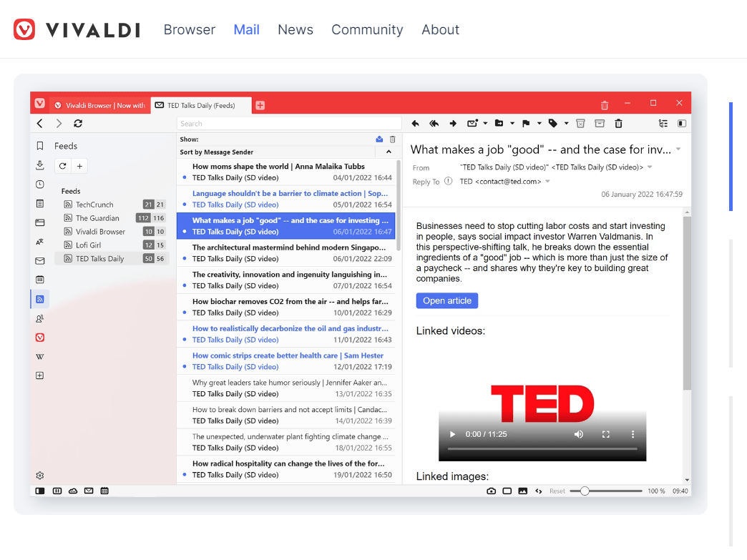The height and width of the screenshot is (560, 747).
Task: Refresh feeds with the circular arrow in the Feeds panel
Action: point(62,166)
